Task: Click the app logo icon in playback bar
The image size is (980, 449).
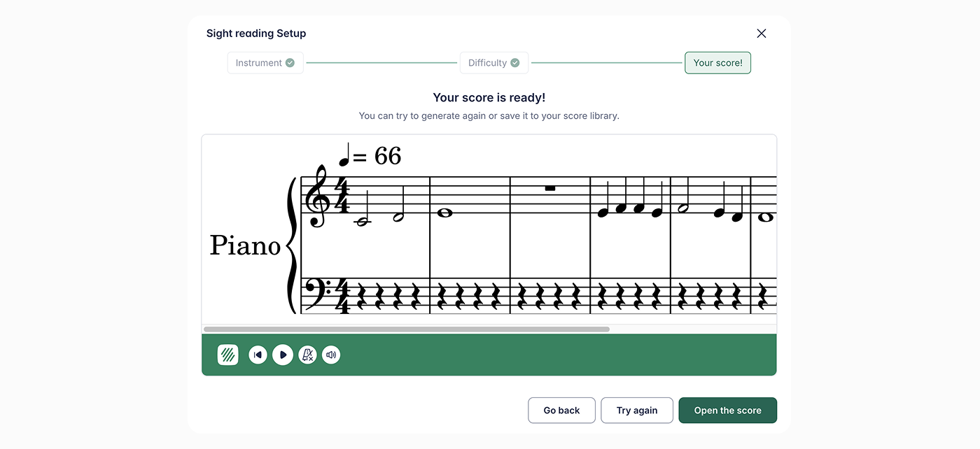Action: (x=227, y=355)
